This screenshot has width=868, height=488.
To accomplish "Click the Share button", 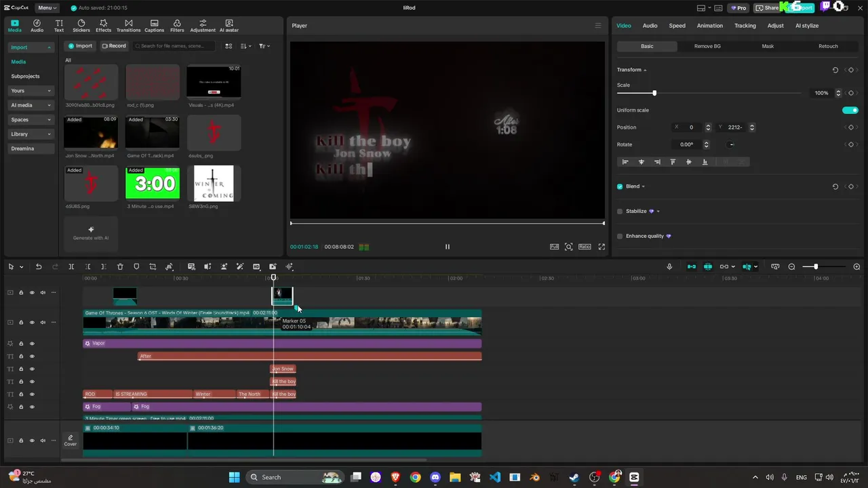I will point(768,8).
